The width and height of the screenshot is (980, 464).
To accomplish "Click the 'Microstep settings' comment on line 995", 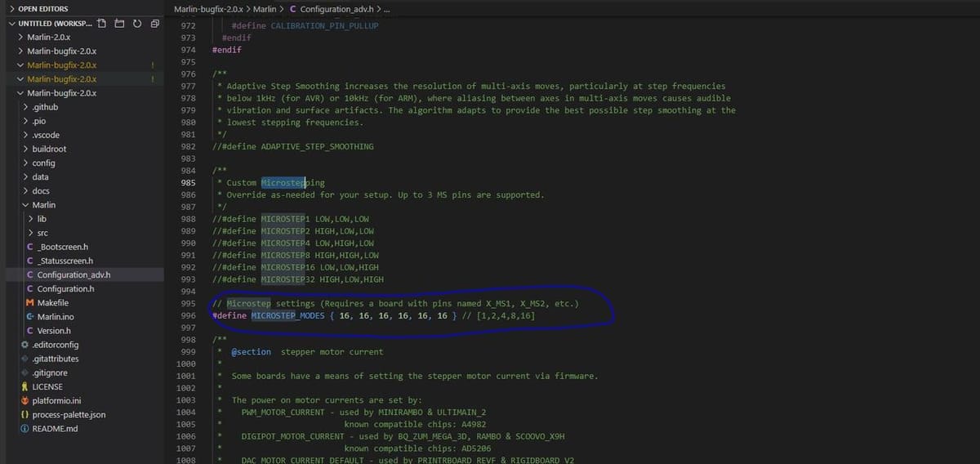I will (394, 303).
